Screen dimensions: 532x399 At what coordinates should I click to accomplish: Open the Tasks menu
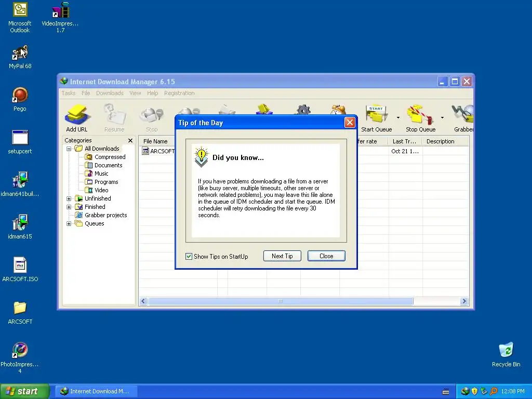tap(69, 93)
